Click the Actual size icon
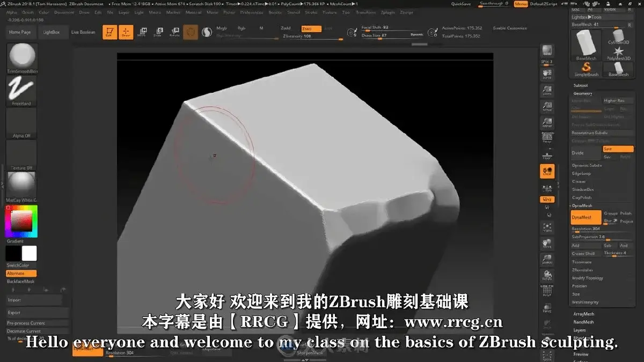Screen dimensions: 644x362 (547, 107)
